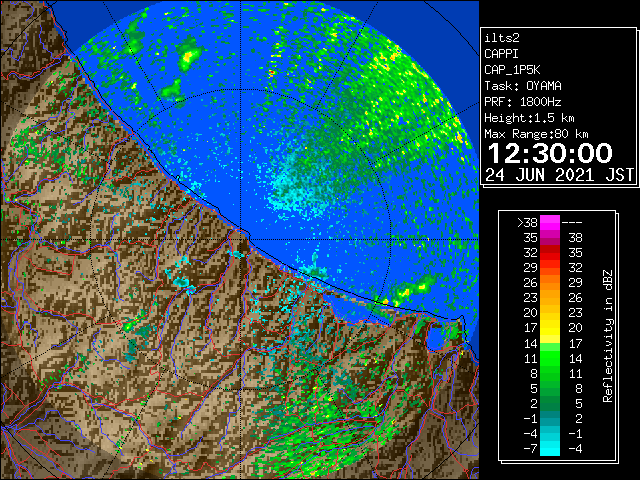640x480 pixels.
Task: Click the 'Reflectivity in dBZ' legend title
Action: point(608,336)
